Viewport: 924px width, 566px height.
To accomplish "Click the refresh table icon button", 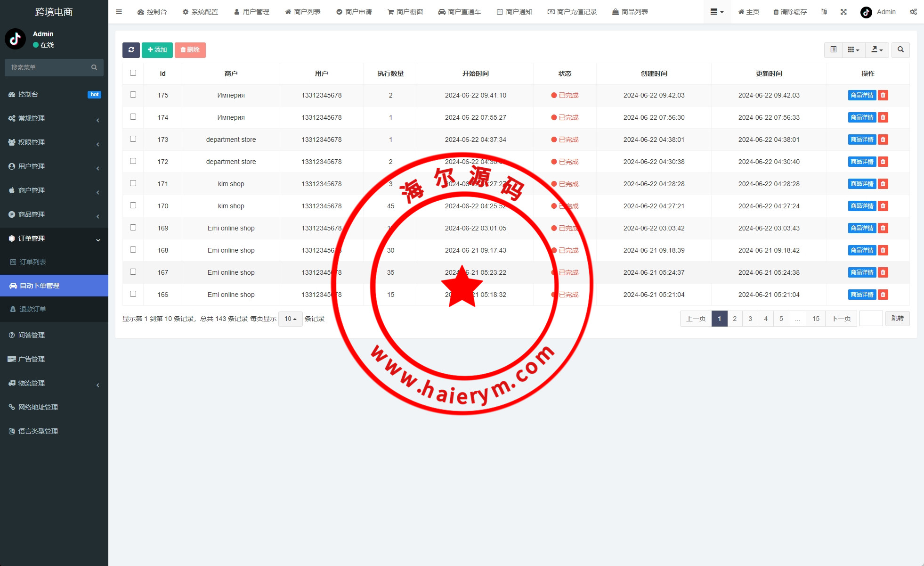I will (x=131, y=50).
